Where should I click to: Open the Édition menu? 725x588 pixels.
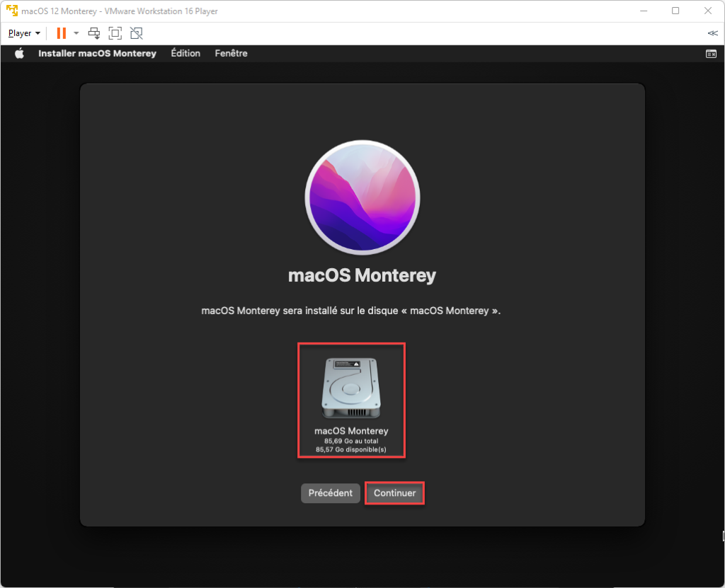pos(185,53)
